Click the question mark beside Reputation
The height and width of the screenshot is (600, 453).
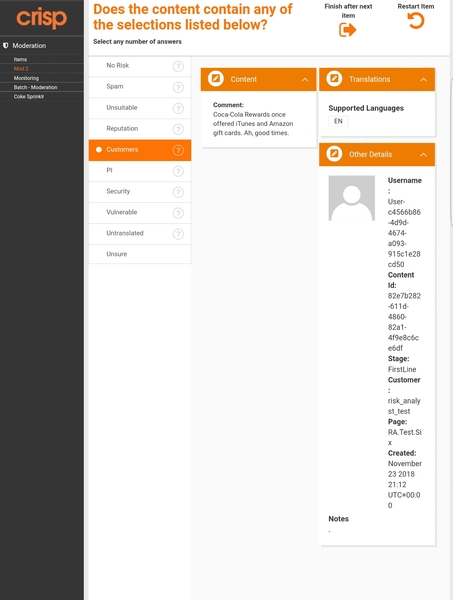pos(178,129)
